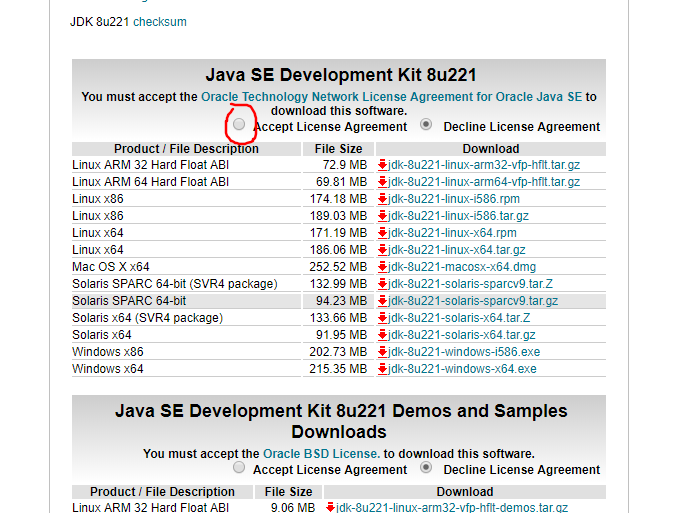
Task: Click download arrow icon for solaris-sparcv9.tar.Z
Action: [x=382, y=284]
